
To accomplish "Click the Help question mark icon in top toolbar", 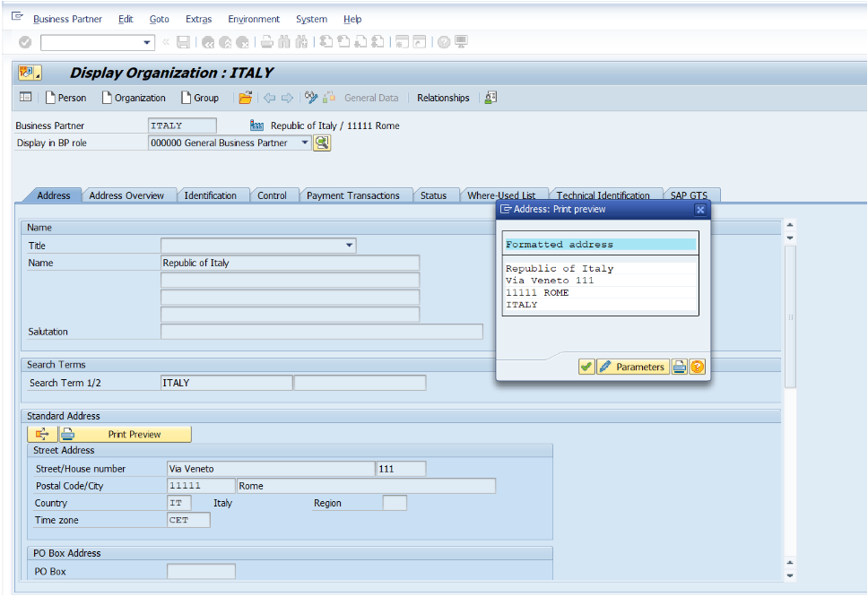I will tap(444, 42).
